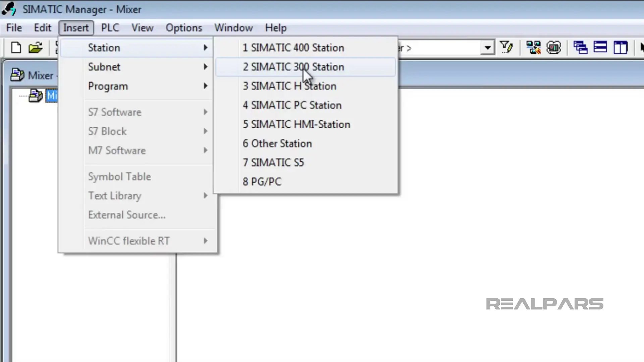Open the Edit menu
Image resolution: width=644 pixels, height=362 pixels.
43,27
